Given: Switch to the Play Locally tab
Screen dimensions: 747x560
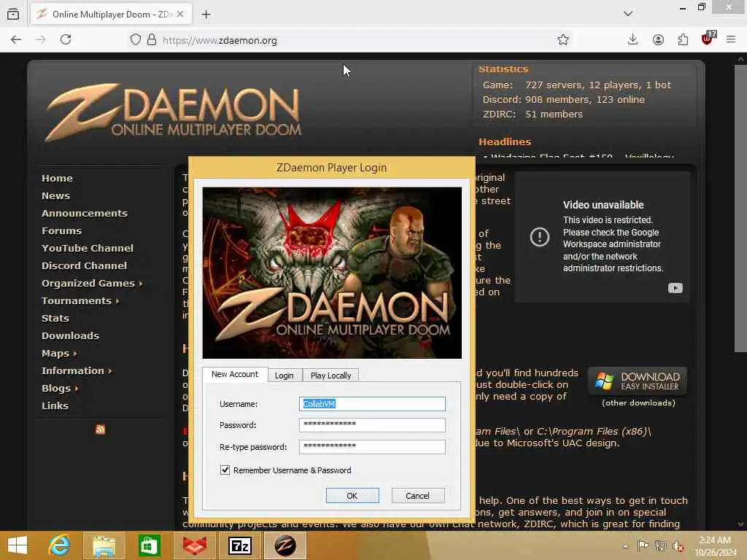Looking at the screenshot, I should coord(330,376).
